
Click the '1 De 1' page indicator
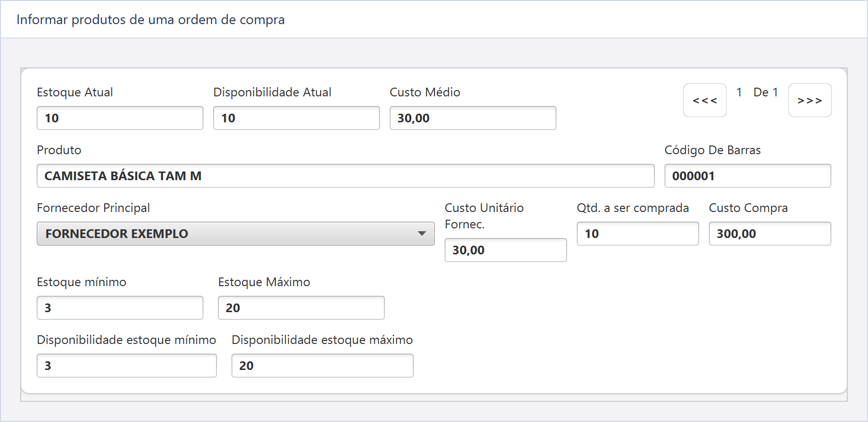757,92
